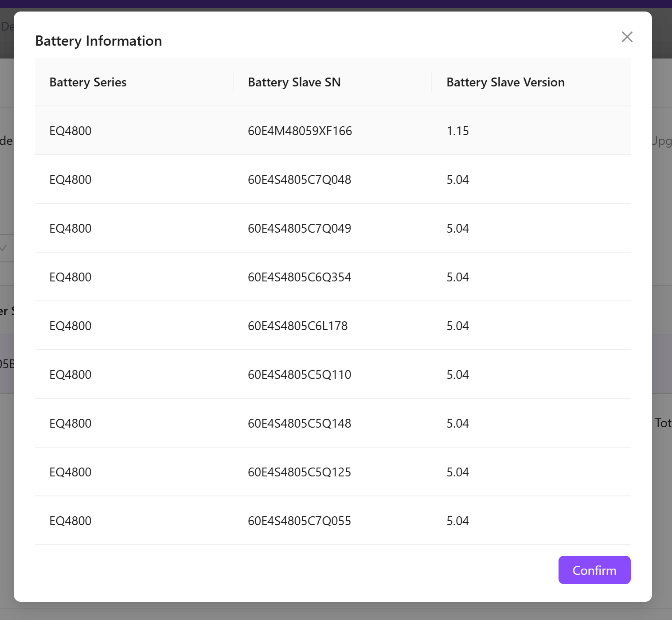Viewport: 672px width, 620px height.
Task: Click the 60E4S4805C7Q055 serial cell
Action: click(x=299, y=521)
